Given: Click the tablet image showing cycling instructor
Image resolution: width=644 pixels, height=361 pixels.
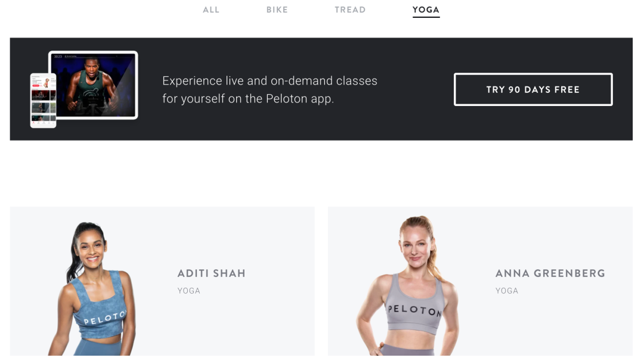Looking at the screenshot, I should 93,85.
